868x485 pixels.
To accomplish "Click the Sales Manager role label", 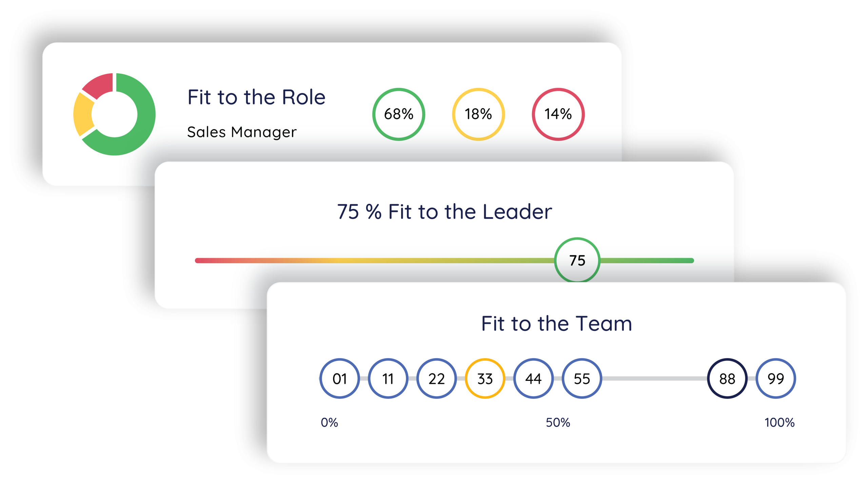I will pos(242,132).
